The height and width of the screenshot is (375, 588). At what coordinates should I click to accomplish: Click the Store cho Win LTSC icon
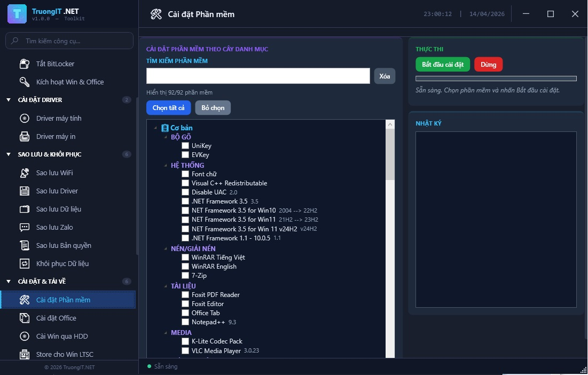coord(25,355)
